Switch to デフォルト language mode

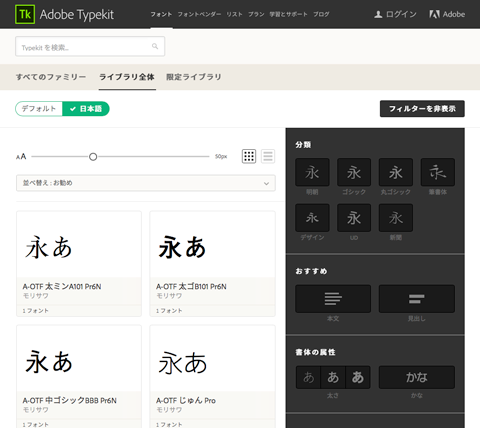click(39, 109)
